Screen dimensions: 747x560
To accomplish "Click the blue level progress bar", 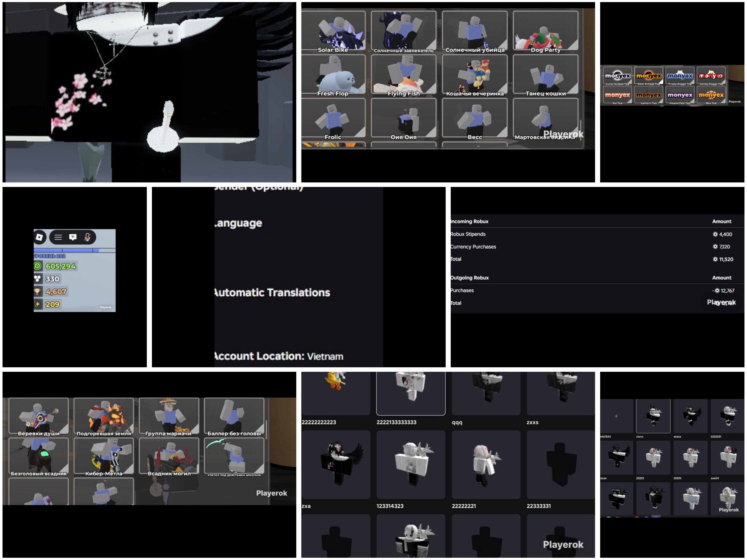I will coord(75,250).
